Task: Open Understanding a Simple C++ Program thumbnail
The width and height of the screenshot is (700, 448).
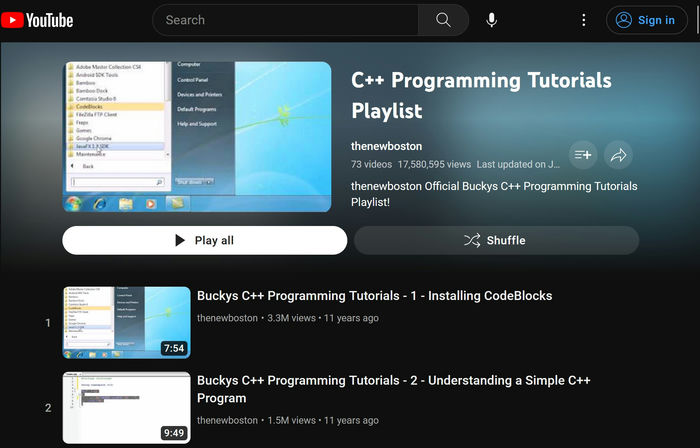Action: tap(127, 408)
